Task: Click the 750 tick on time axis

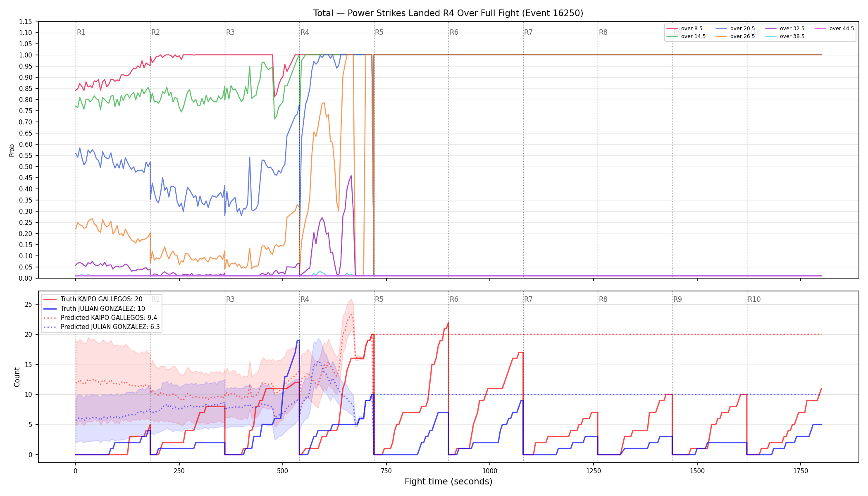Action: click(386, 471)
